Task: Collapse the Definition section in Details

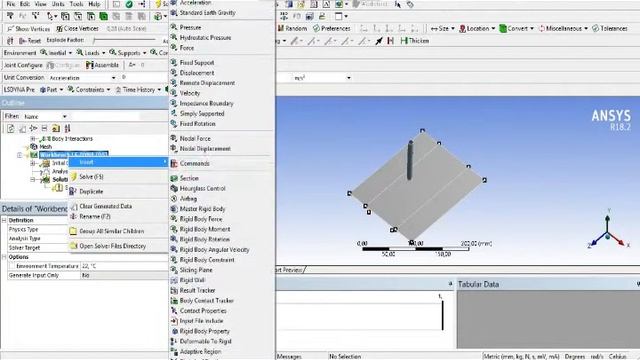Action: point(4,220)
